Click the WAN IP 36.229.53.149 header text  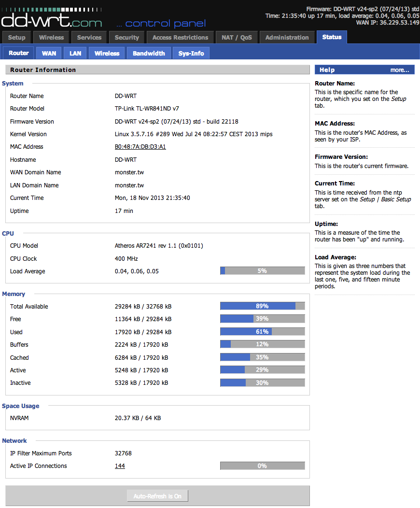tap(388, 23)
